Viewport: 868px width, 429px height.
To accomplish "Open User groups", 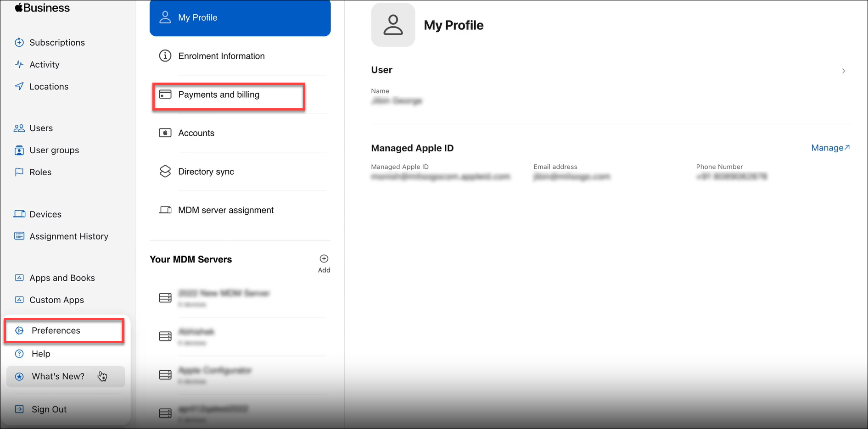I will 54,150.
